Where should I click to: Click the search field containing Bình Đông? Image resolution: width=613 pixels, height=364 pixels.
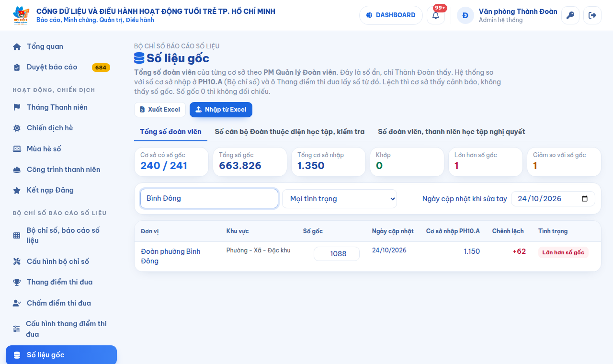pyautogui.click(x=209, y=198)
